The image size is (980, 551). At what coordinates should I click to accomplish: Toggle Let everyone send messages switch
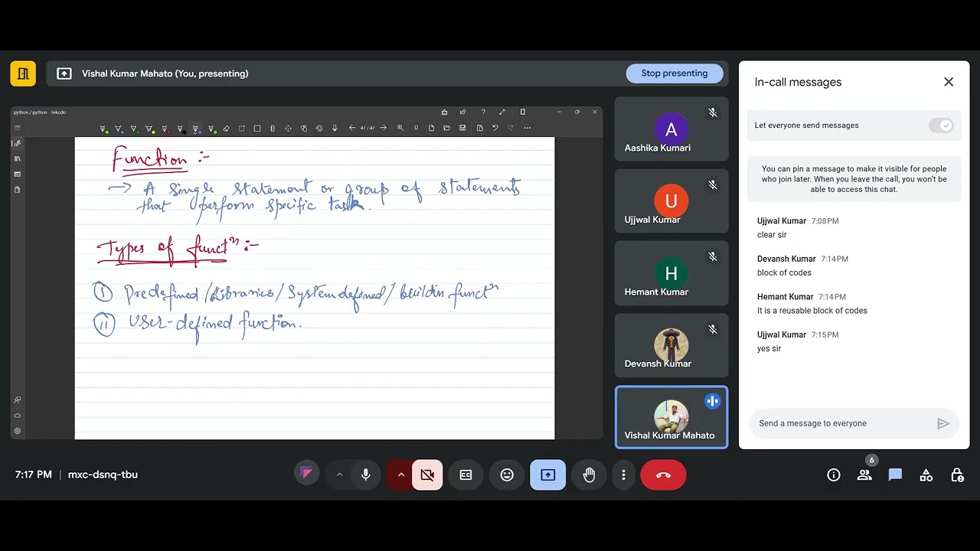(x=941, y=126)
